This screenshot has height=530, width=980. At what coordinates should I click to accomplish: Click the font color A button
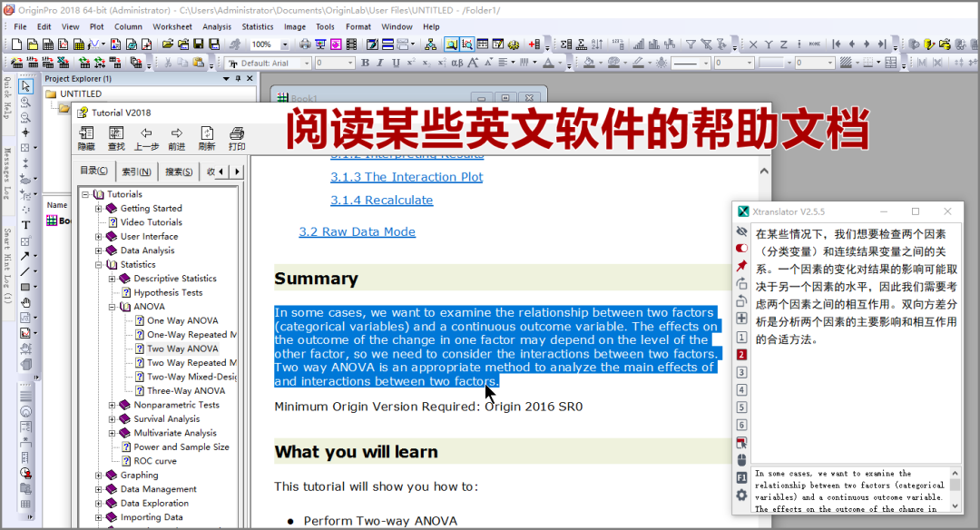[548, 63]
